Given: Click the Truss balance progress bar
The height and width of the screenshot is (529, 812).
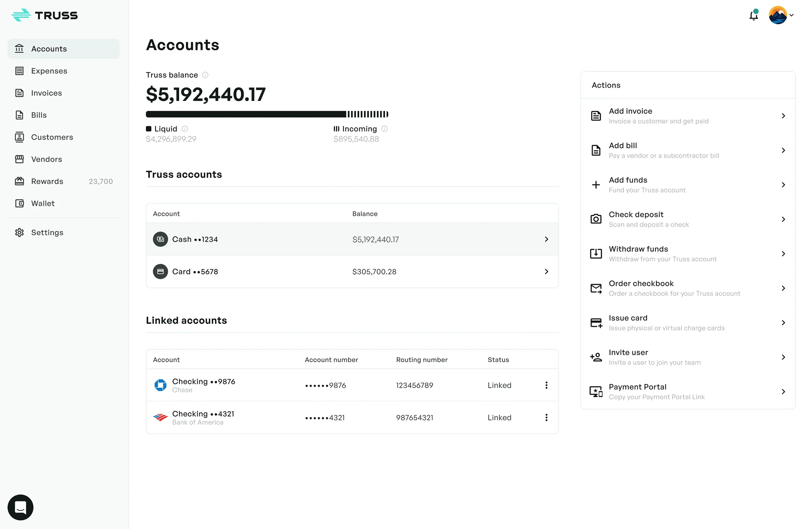Looking at the screenshot, I should (x=267, y=114).
